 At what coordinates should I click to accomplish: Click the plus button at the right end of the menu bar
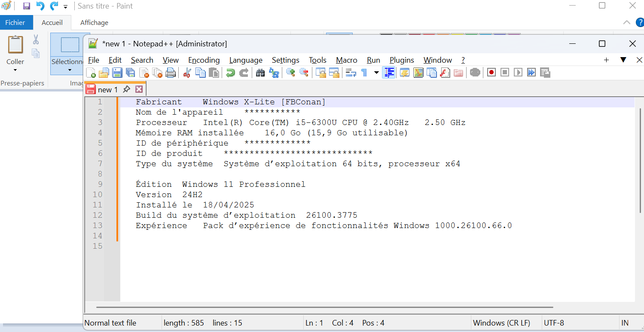pos(606,60)
